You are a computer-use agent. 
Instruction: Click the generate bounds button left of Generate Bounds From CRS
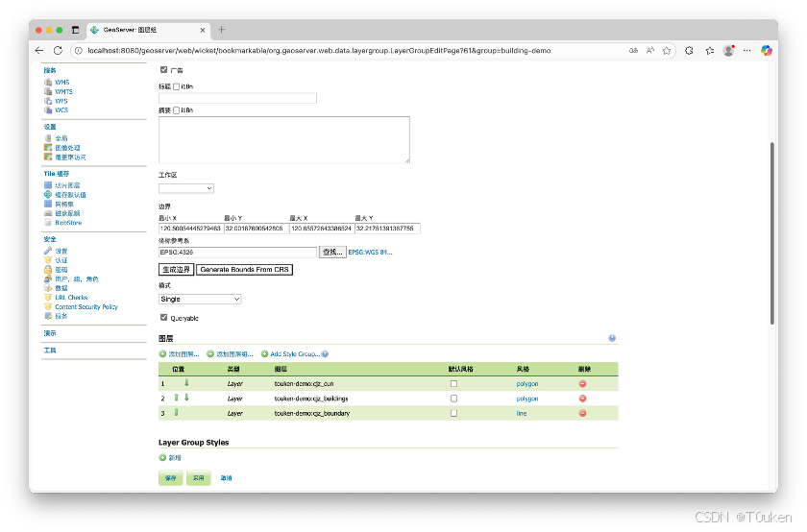176,270
